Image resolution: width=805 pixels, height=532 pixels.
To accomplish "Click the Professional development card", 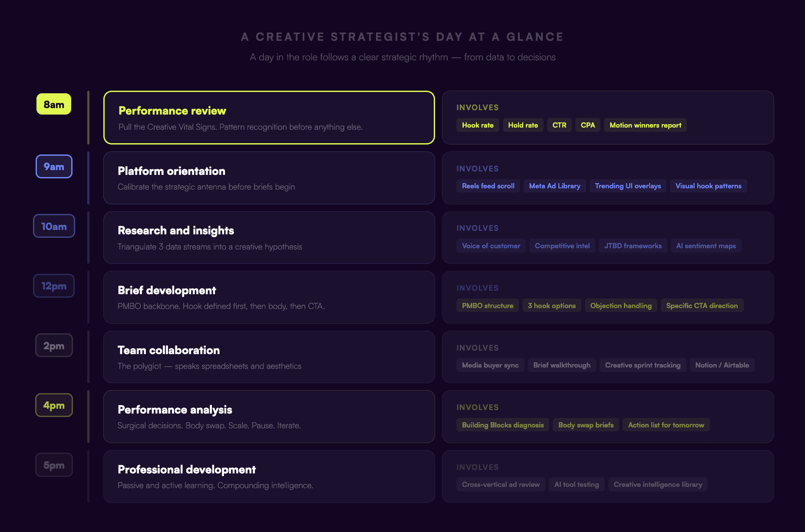I will tap(269, 476).
